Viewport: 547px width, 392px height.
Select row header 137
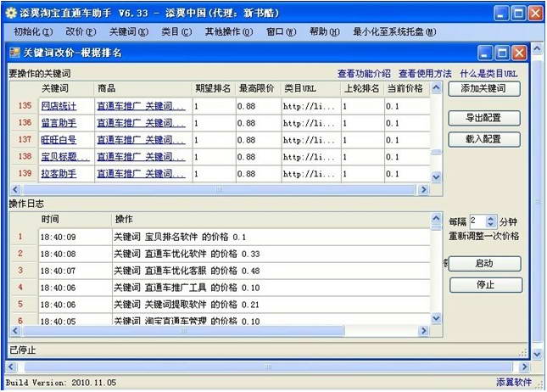click(25, 139)
